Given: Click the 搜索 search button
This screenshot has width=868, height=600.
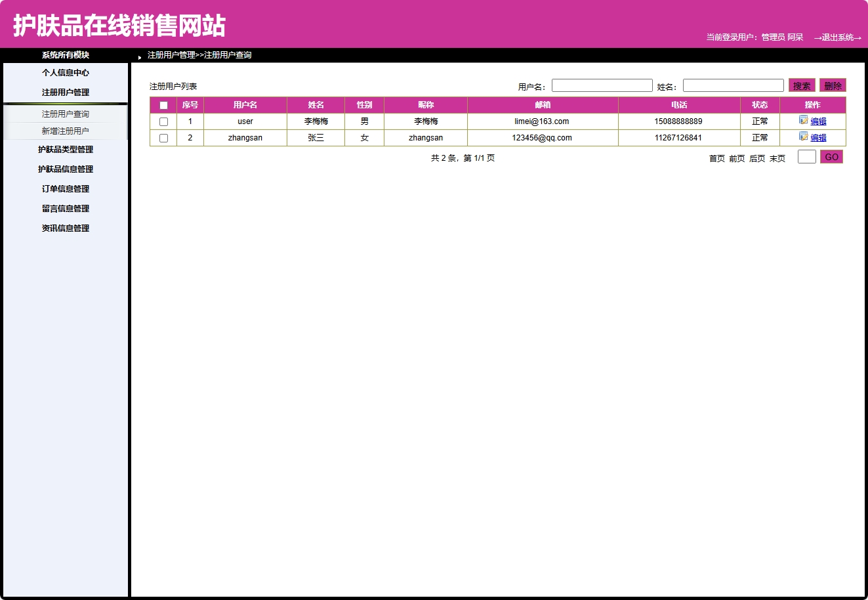Looking at the screenshot, I should click(801, 85).
